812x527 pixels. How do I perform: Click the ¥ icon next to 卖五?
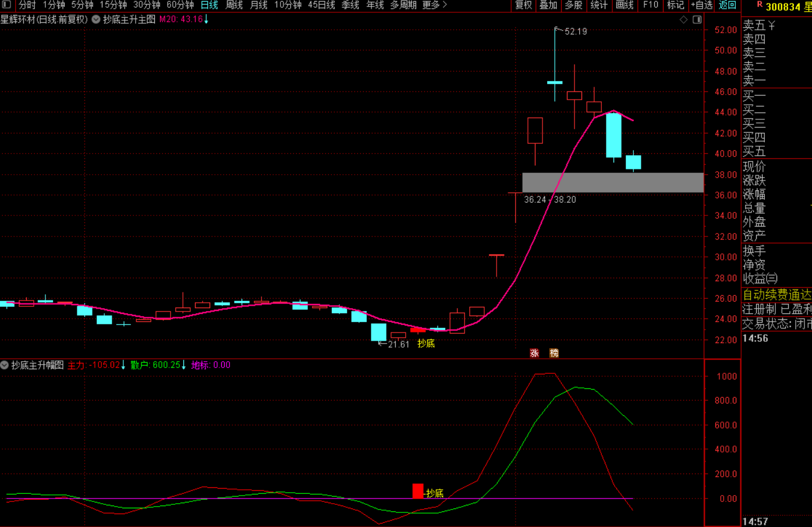pos(771,25)
